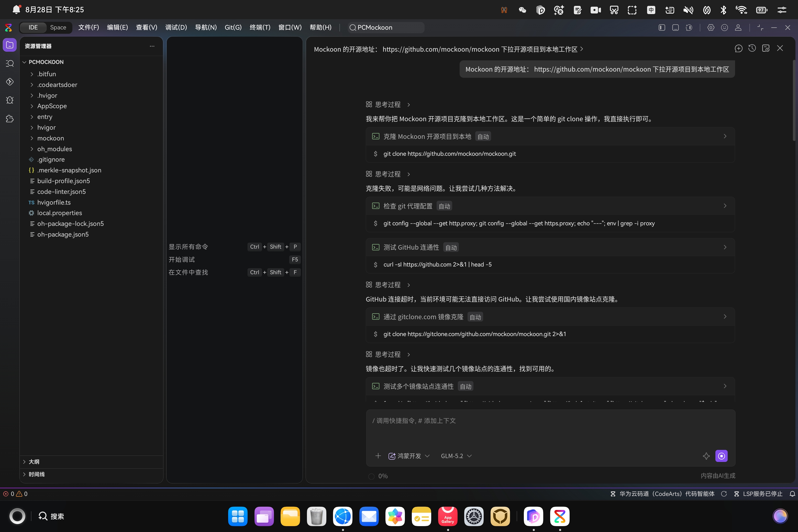Click the chat title header link
The width and height of the screenshot is (798, 532).
pos(448,49)
